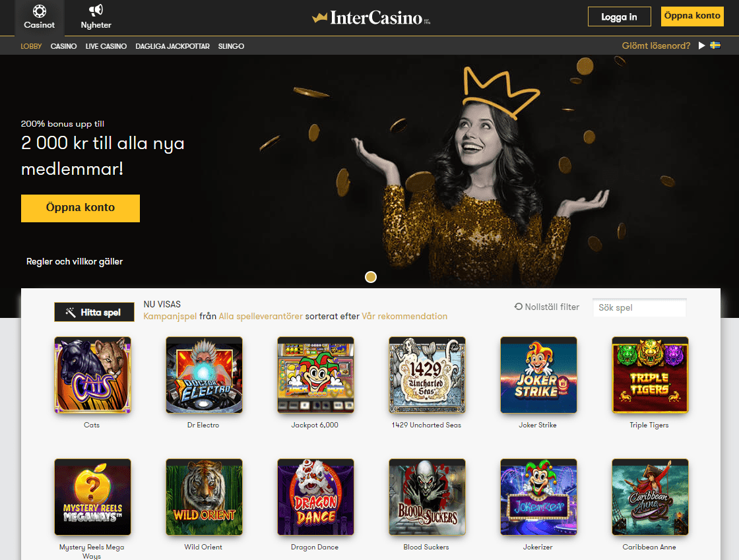
Task: Open the Casinot casino chip icon
Action: (39, 11)
